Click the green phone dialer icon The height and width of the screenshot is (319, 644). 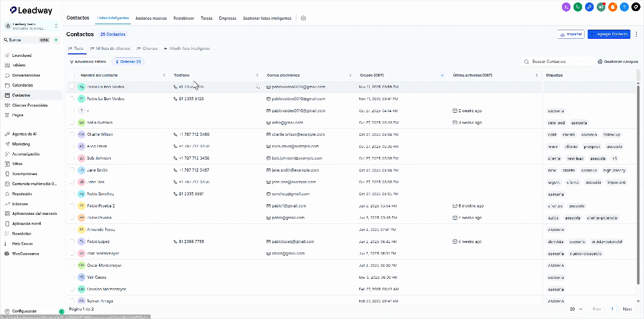pyautogui.click(x=578, y=7)
